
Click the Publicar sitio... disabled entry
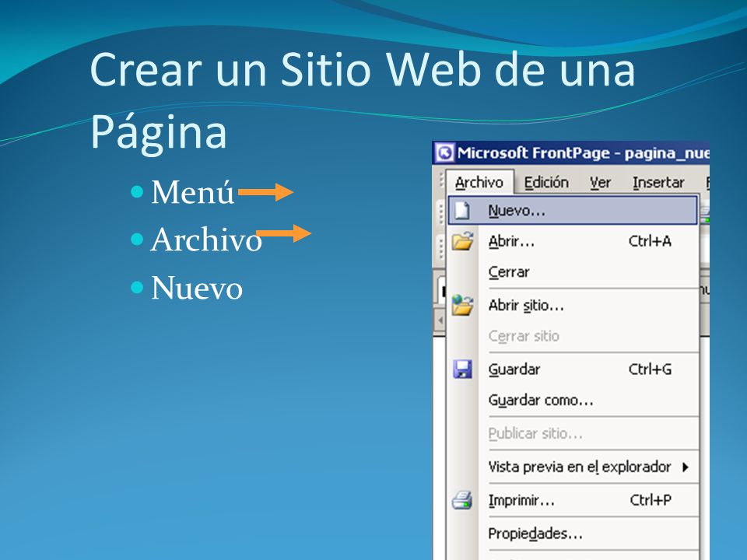point(573,434)
